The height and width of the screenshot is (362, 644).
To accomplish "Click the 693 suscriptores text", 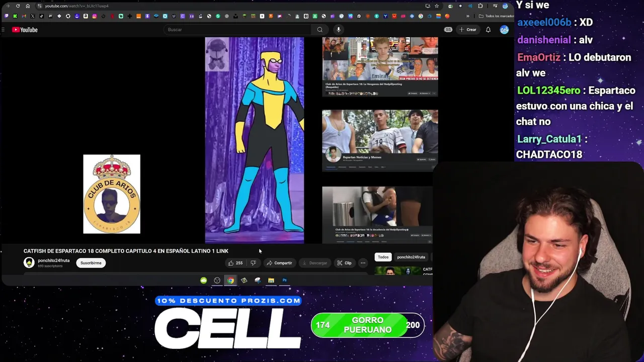I will (50, 266).
